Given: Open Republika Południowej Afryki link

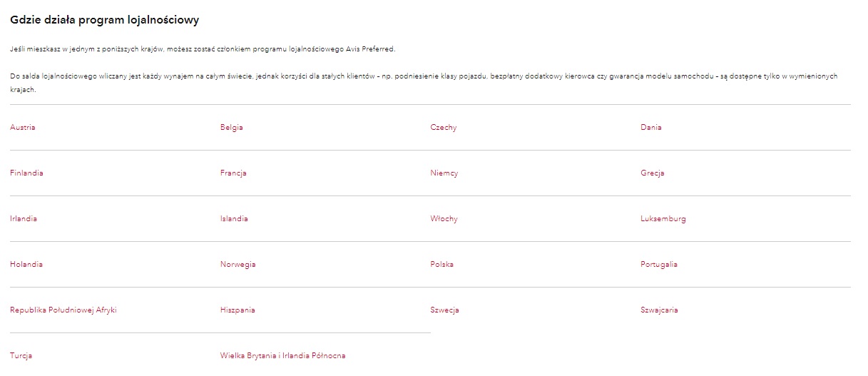Looking at the screenshot, I should pos(63,310).
